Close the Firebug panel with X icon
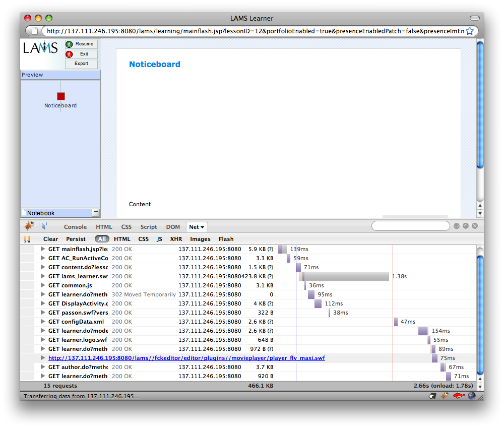 pos(475,226)
